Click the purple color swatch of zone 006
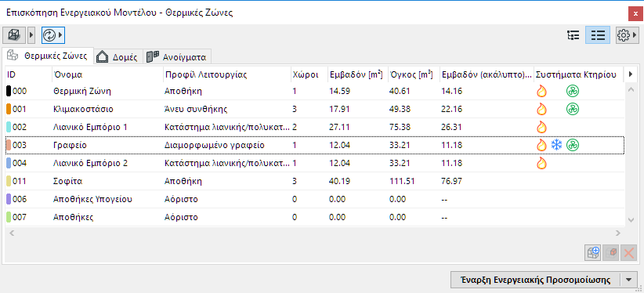Image resolution: width=644 pixels, height=293 pixels. coord(9,199)
